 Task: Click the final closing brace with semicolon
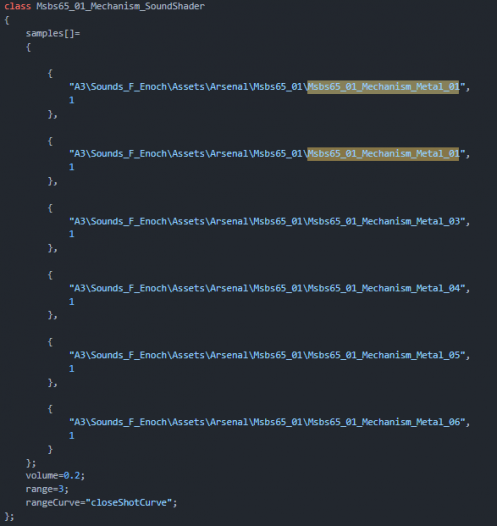[x=9, y=516]
